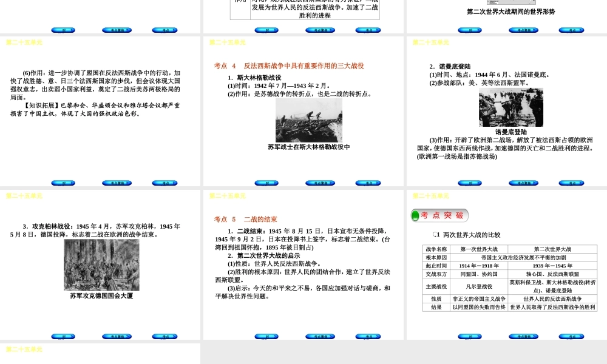Click middle blue button on 攻克柏林战役 slide

click(117, 337)
